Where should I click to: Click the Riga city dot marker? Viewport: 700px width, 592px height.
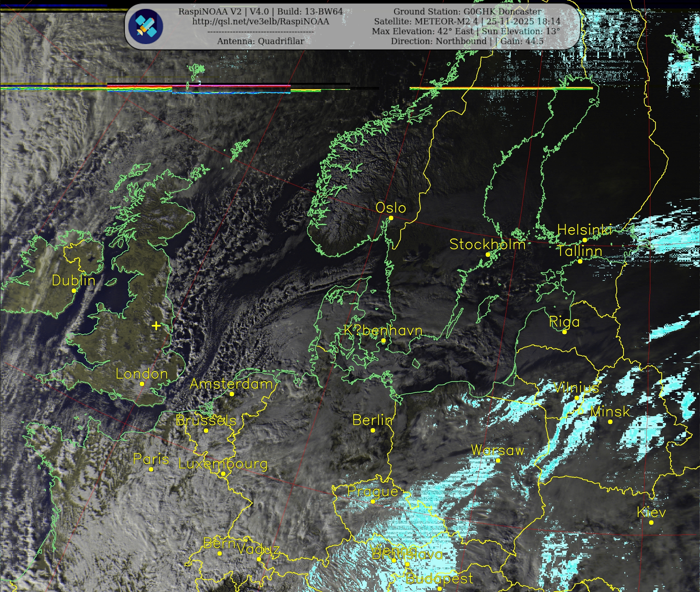(x=565, y=332)
